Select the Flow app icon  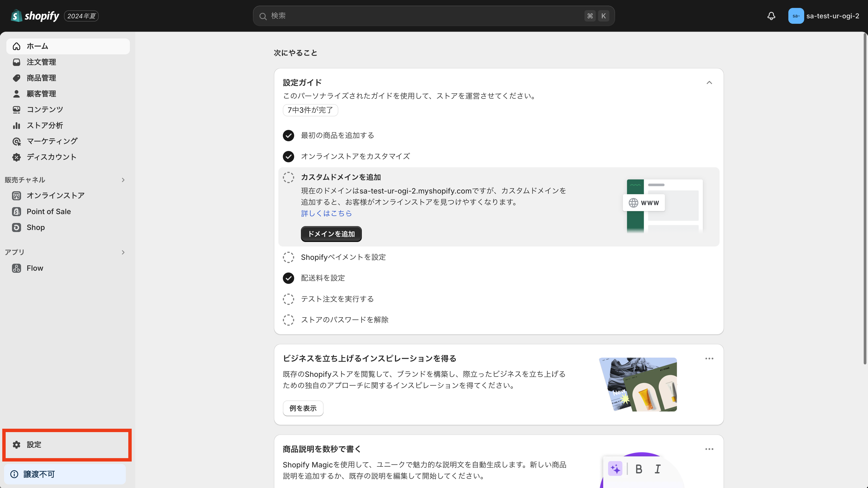coord(16,268)
